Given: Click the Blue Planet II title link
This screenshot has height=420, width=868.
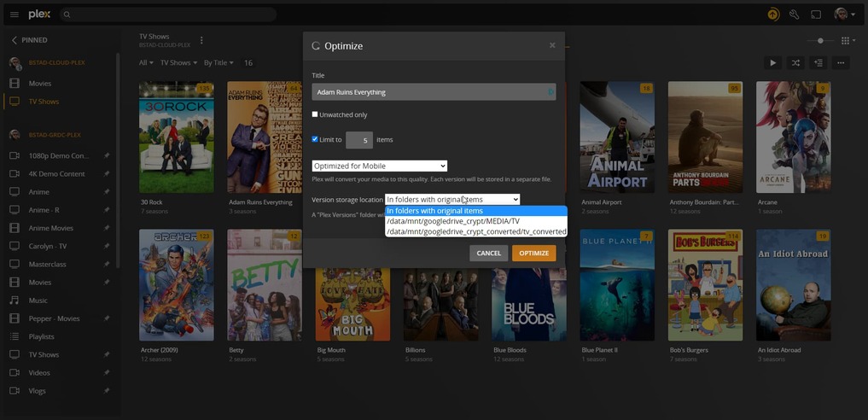Looking at the screenshot, I should pos(599,350).
